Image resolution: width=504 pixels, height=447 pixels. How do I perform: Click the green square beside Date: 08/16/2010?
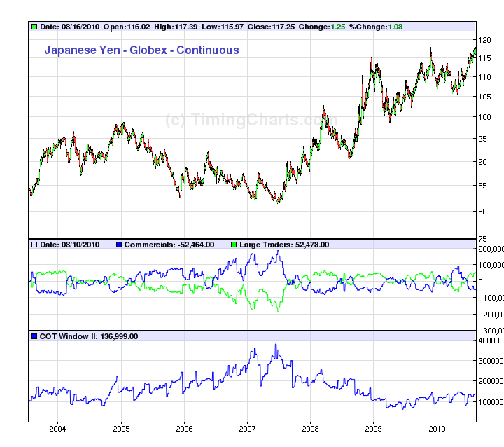click(x=34, y=27)
